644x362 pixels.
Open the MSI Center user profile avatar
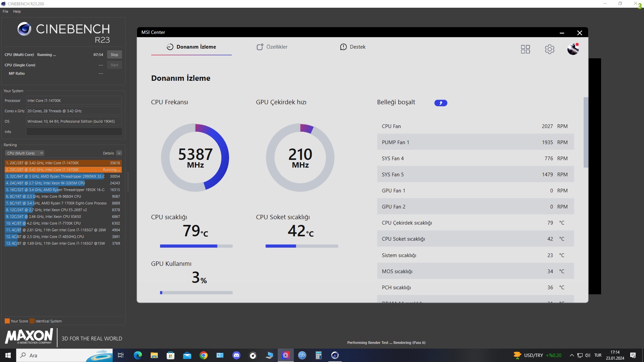[x=573, y=49]
